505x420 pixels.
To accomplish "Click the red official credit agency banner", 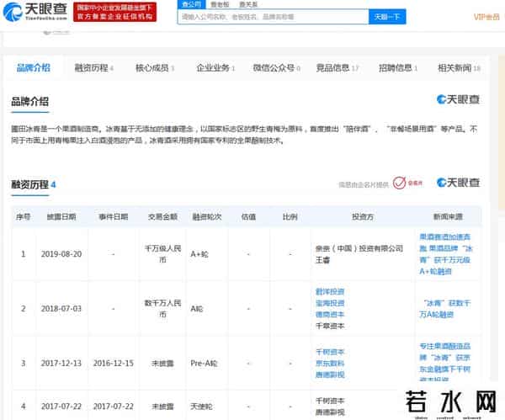I will click(115, 13).
